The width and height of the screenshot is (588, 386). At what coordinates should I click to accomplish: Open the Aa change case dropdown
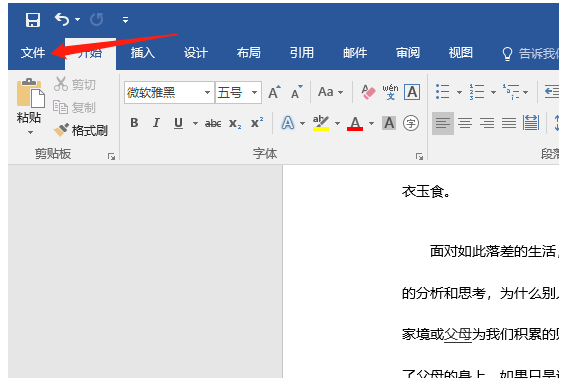[330, 92]
